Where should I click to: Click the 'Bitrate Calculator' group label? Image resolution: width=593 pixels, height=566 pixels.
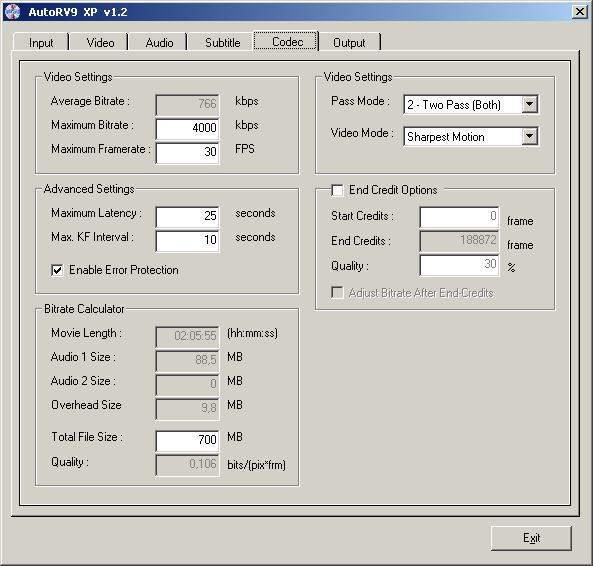click(84, 309)
